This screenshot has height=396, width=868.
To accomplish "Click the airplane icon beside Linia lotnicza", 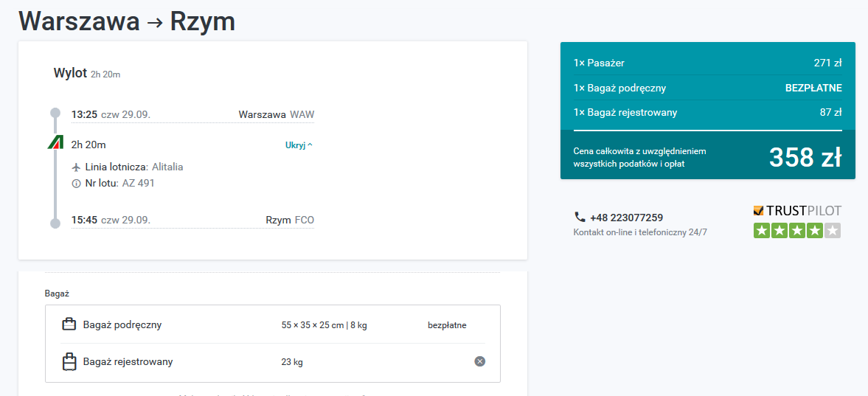I will 77,167.
